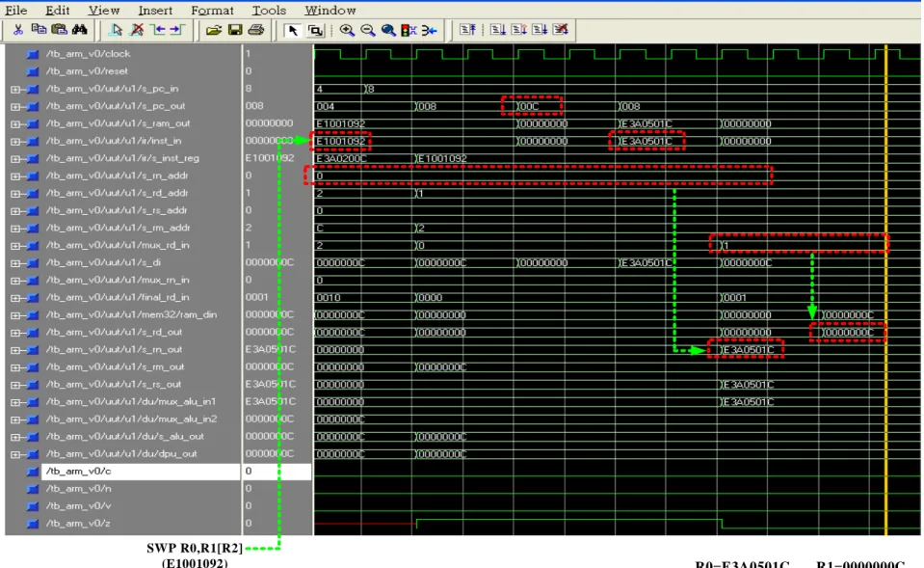Click the Save floppy disk icon
924x568 pixels.
[x=234, y=30]
